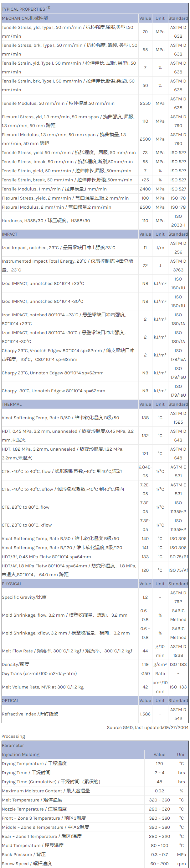Click the Specific Gravity property label
Image resolution: width=190 pixels, height=868 pixels.
click(24, 597)
